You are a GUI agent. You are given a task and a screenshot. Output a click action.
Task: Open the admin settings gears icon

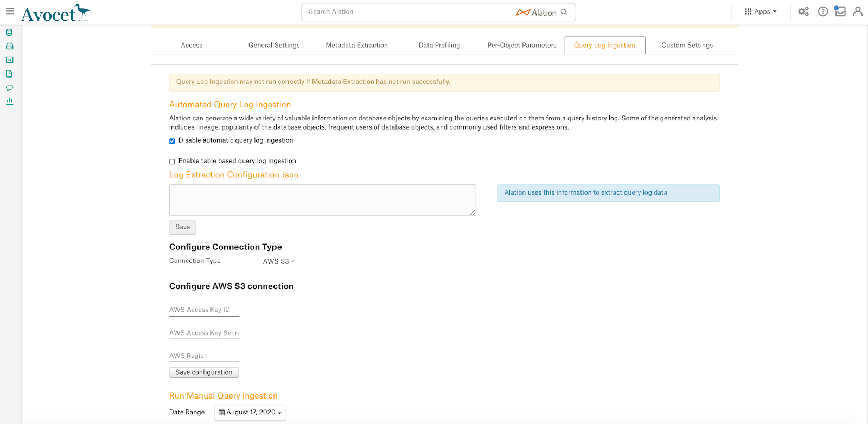coord(803,11)
